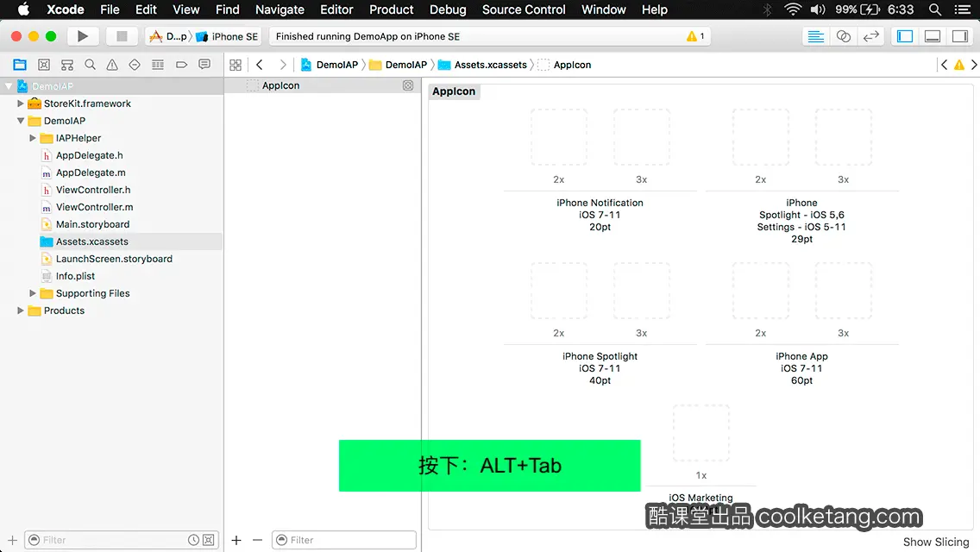Open the Source Control menu

click(524, 9)
